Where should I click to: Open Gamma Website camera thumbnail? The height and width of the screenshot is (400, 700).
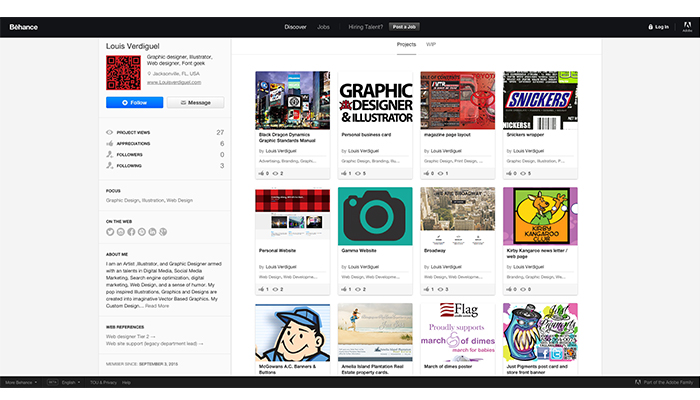(x=375, y=216)
